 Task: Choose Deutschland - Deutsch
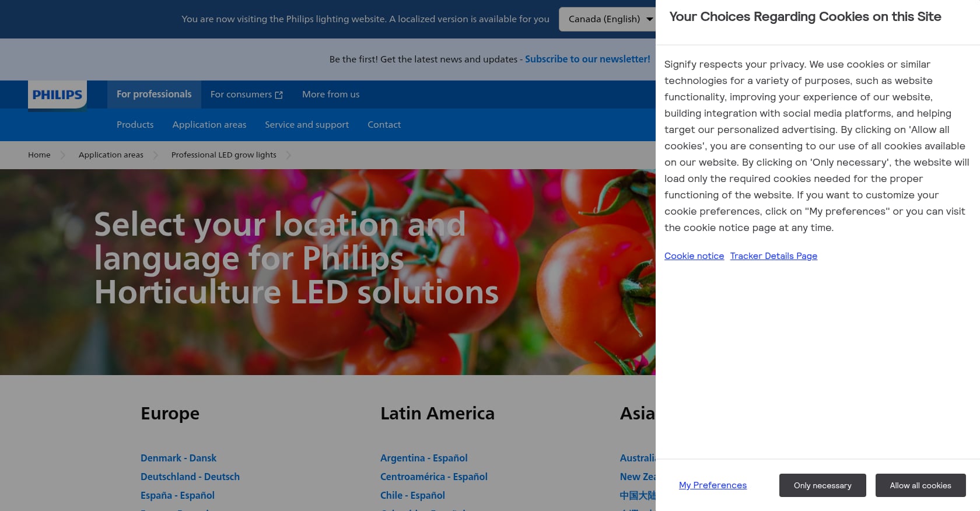[190, 477]
